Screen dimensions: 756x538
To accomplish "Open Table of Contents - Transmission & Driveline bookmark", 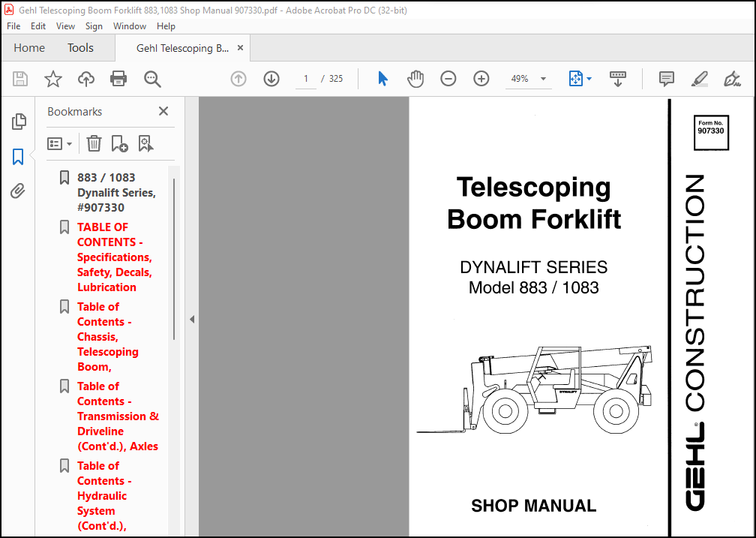I will 118,416.
